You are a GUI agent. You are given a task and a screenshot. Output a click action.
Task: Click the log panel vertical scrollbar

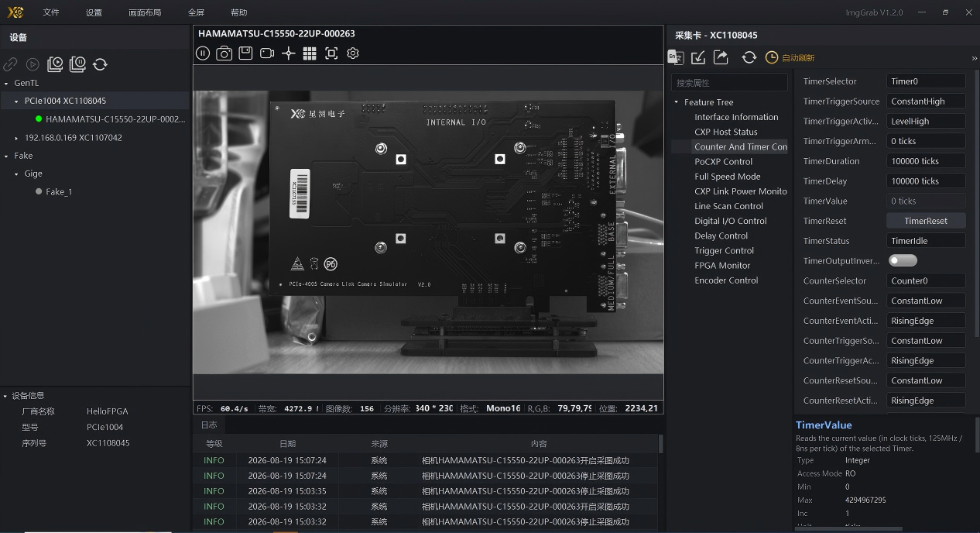(x=660, y=444)
